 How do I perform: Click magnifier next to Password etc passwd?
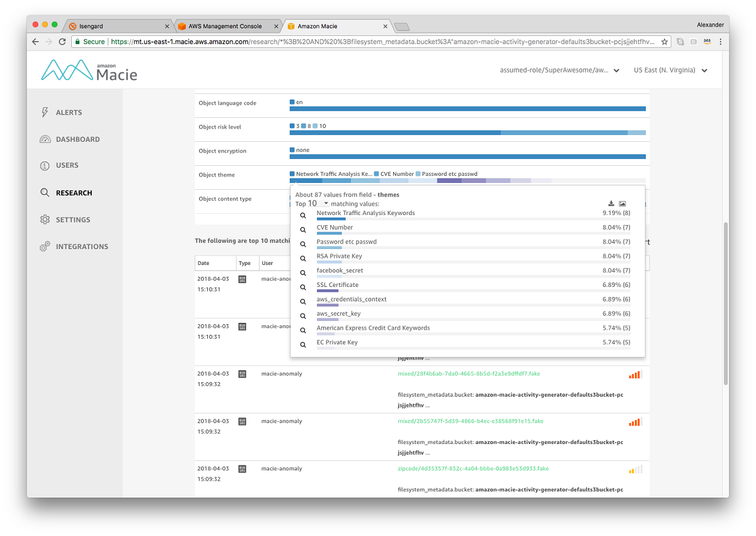[x=303, y=245]
